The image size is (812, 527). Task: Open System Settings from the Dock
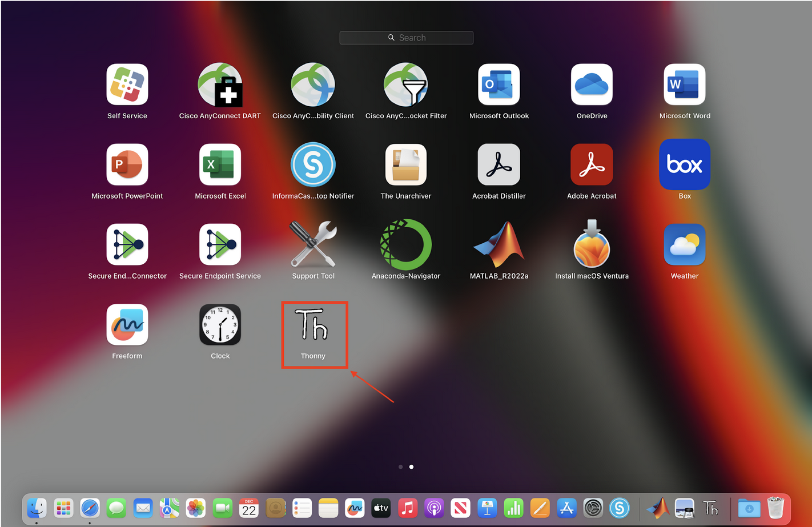click(x=593, y=508)
